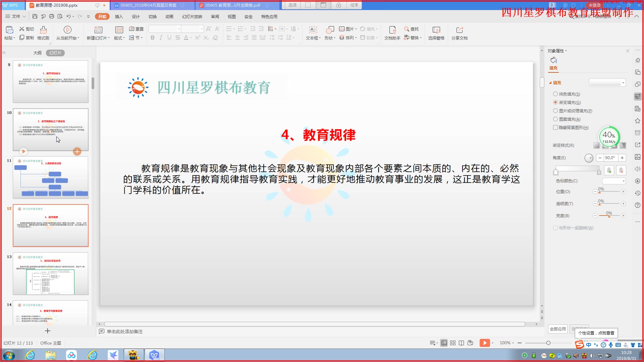644x362 pixels.
Task: Click the clear formatting eraser icon
Action: click(x=215, y=38)
